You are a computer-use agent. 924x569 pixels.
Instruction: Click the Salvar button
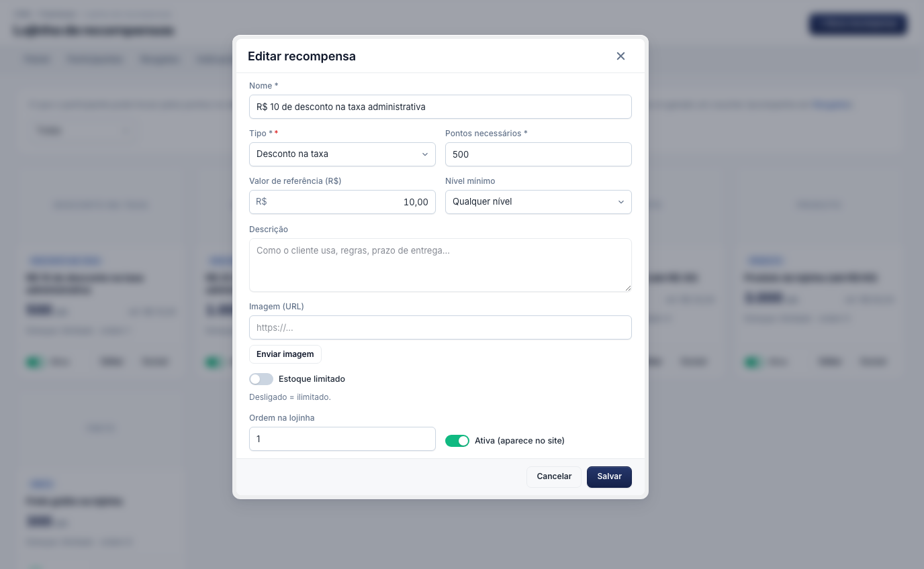[609, 476]
